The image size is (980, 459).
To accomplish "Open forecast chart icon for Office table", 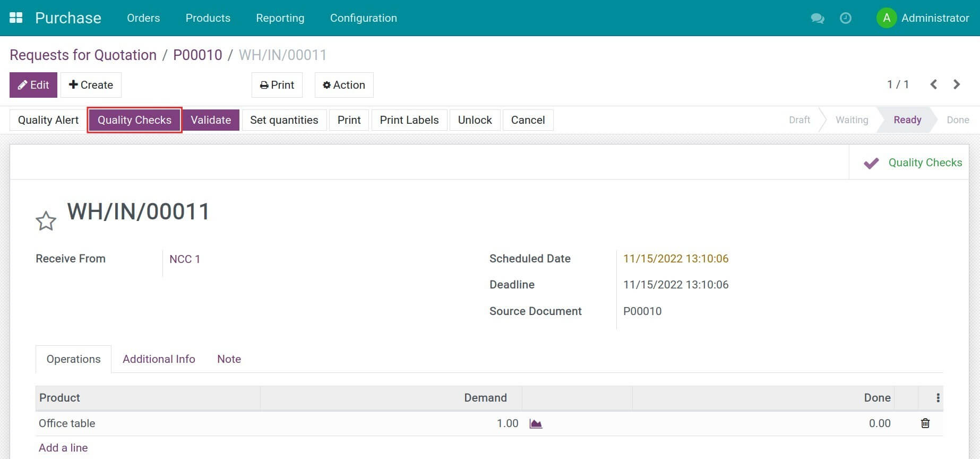I will [x=536, y=423].
